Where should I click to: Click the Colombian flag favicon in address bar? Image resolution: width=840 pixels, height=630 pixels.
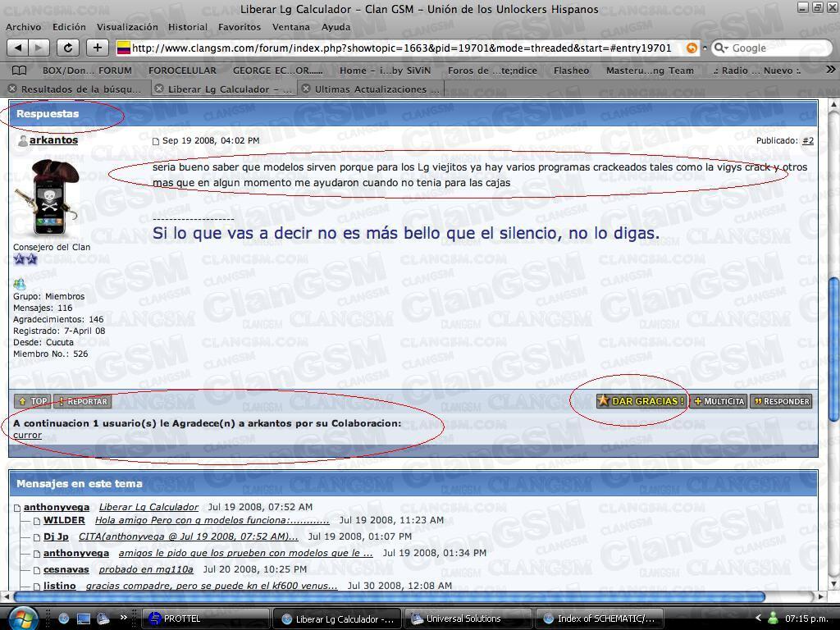(124, 48)
